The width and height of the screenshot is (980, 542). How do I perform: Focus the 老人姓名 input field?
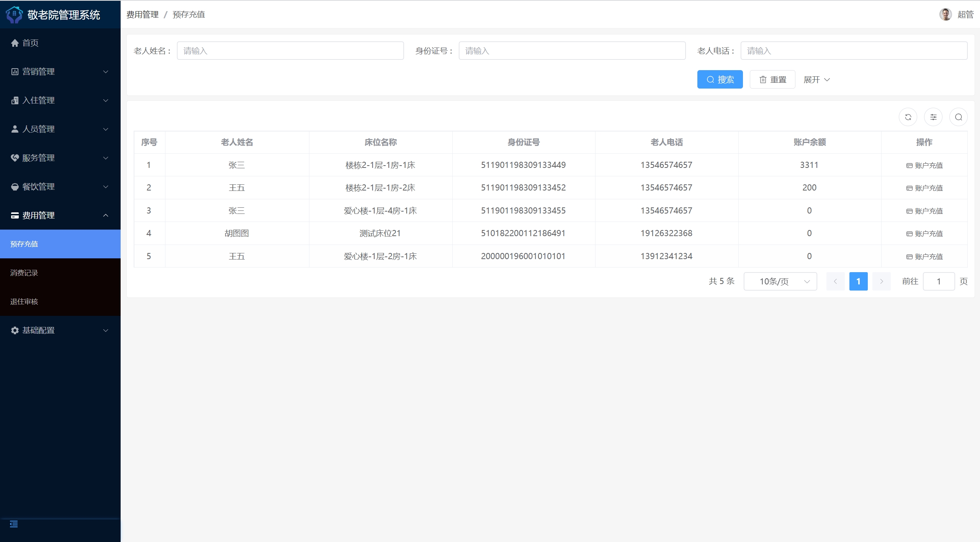coord(290,51)
